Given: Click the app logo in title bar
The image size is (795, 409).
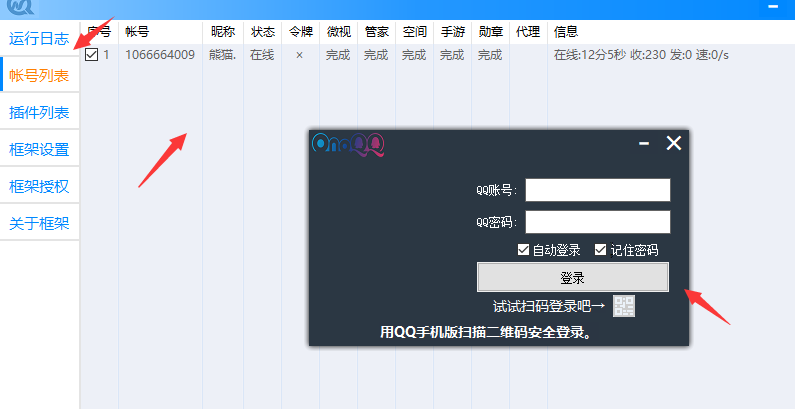Looking at the screenshot, I should coord(20,7).
